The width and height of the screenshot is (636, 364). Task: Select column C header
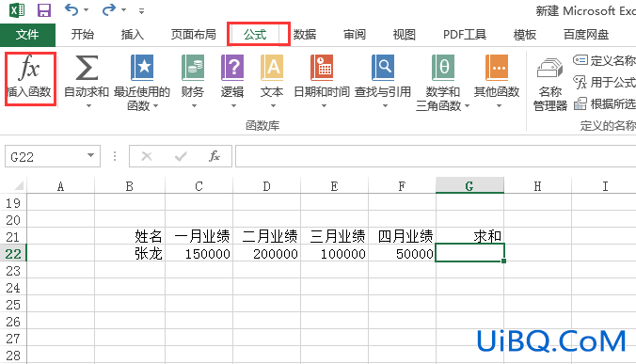tap(199, 186)
